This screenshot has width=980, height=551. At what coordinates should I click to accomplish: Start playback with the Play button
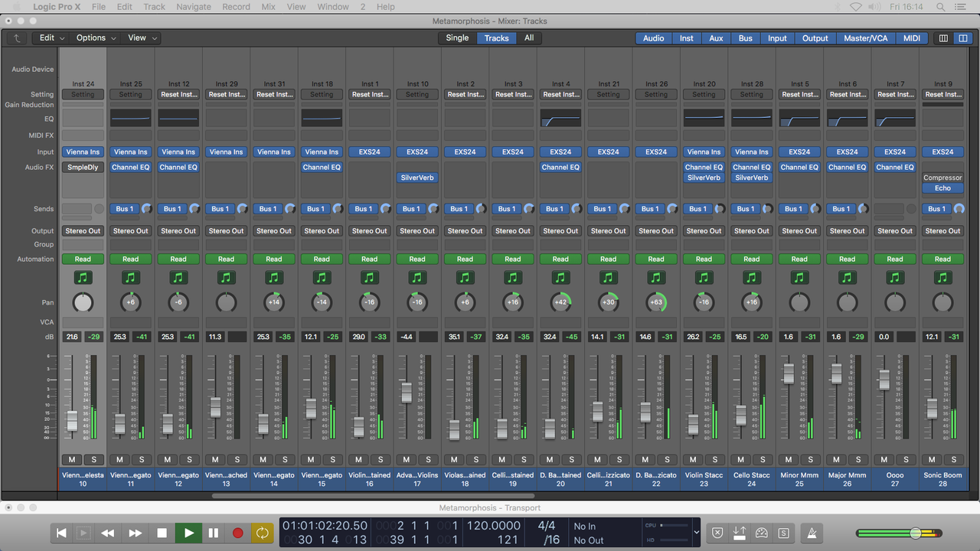click(188, 533)
